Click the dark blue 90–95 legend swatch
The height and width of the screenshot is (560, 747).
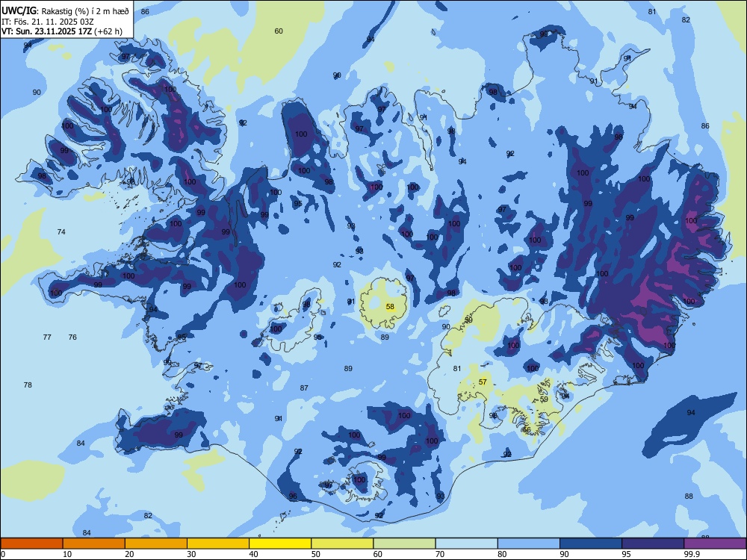591,544
